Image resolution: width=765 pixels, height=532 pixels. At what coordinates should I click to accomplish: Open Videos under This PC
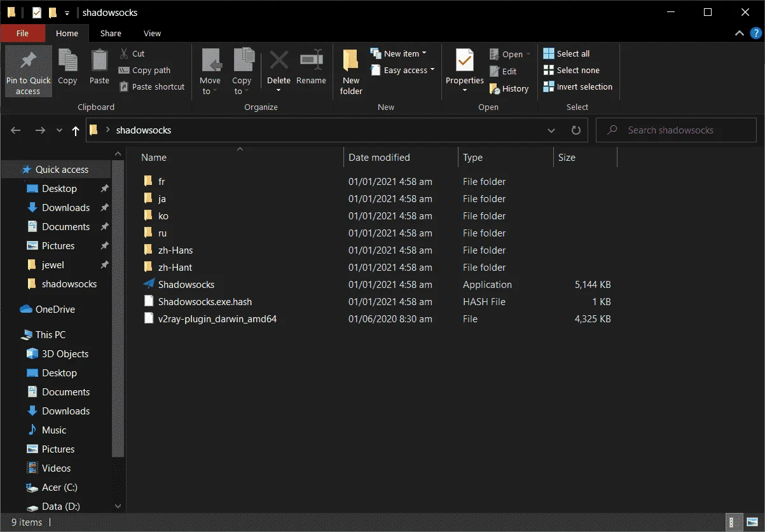56,468
